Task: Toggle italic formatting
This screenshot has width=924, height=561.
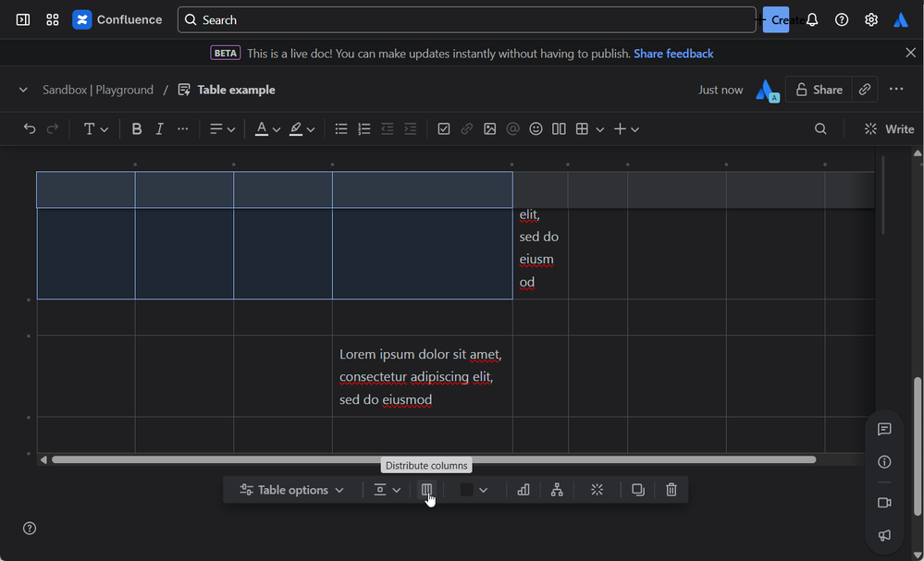Action: [159, 129]
